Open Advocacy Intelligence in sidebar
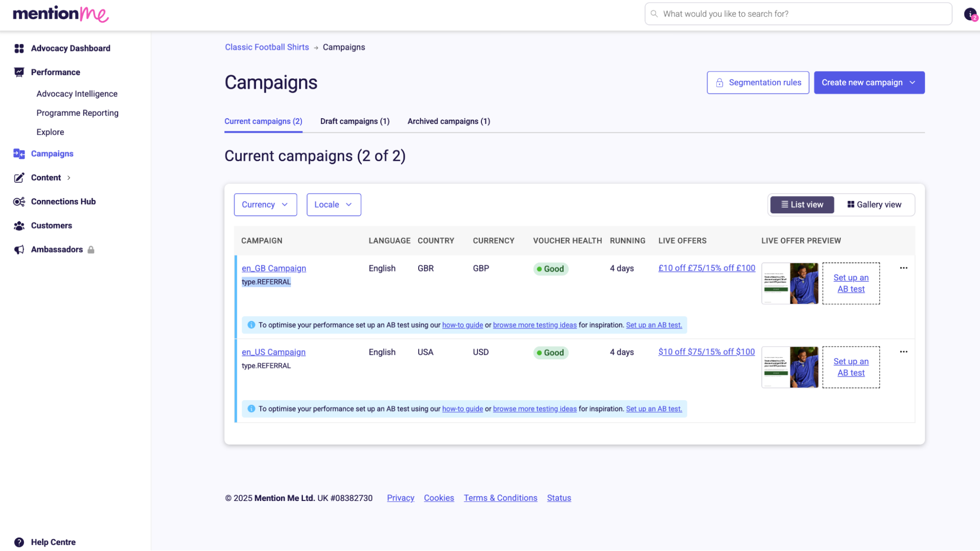This screenshot has height=551, width=980. [77, 94]
